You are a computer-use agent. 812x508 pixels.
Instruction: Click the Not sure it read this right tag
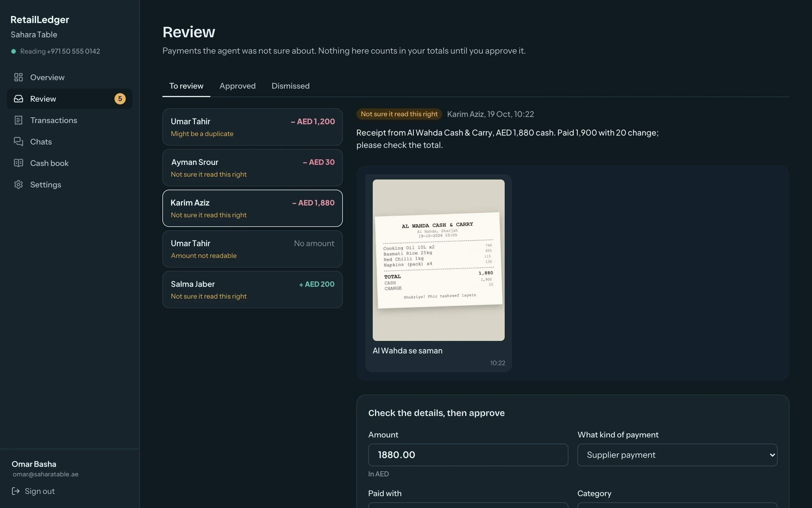[x=399, y=114]
